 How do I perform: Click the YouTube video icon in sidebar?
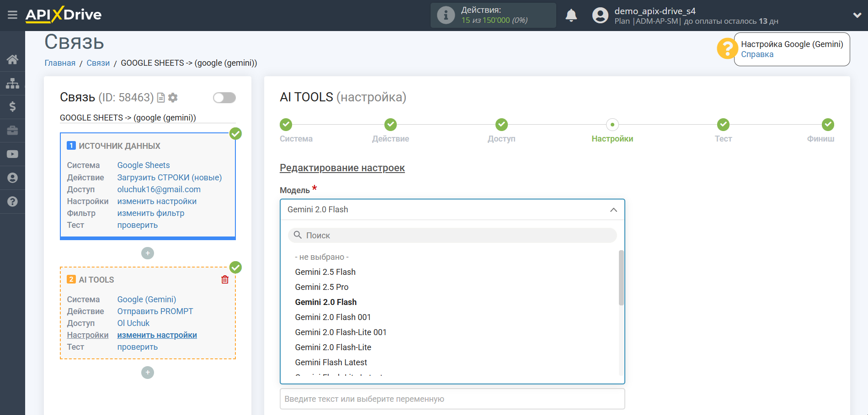12,154
